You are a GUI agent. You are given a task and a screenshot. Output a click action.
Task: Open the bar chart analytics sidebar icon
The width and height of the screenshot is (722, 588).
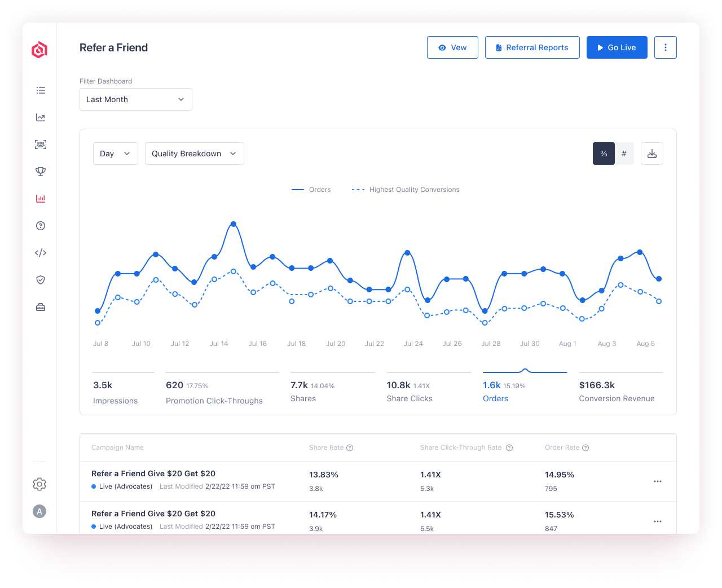pos(41,199)
